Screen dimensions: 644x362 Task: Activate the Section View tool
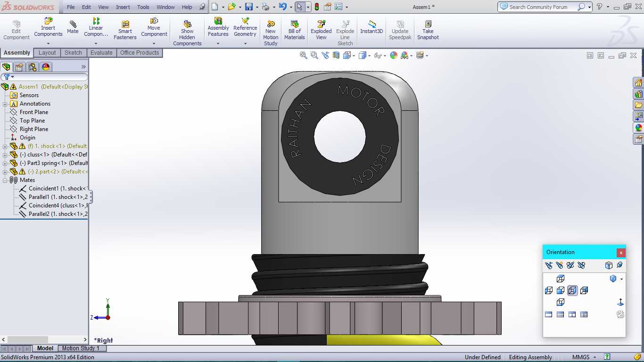coord(336,55)
